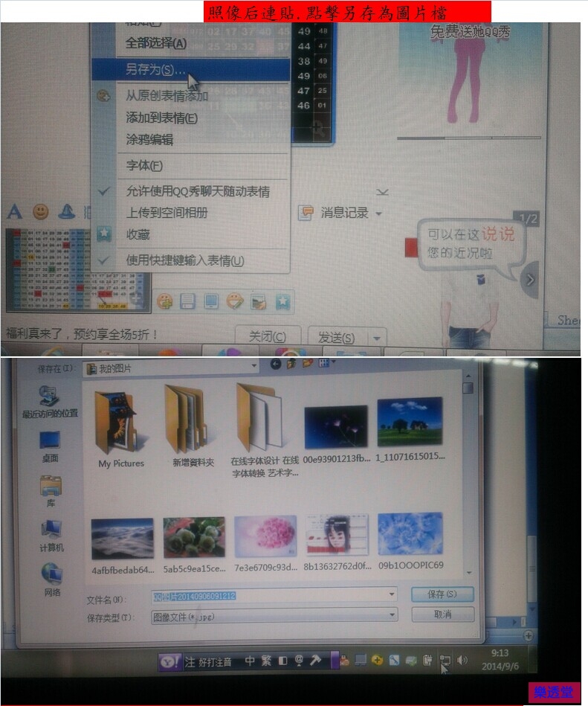Expand the 消息记录 dropdown arrow
The height and width of the screenshot is (706, 588).
point(379,214)
